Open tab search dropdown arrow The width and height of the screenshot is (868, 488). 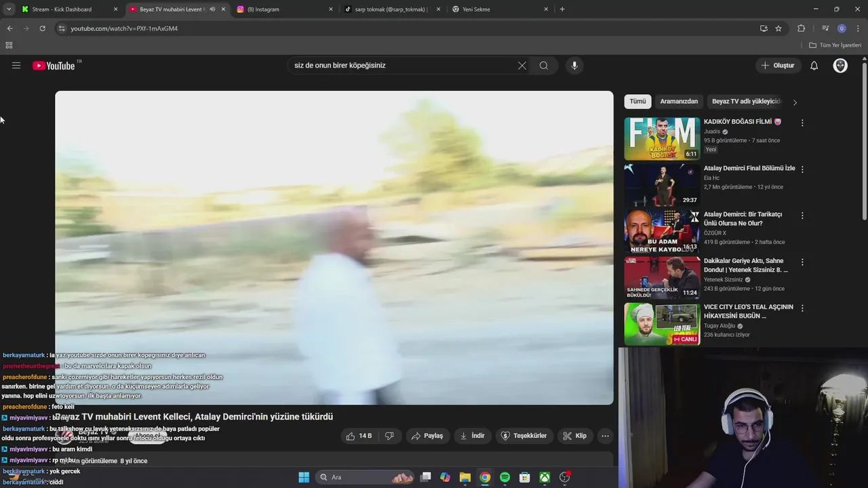tap(8, 9)
